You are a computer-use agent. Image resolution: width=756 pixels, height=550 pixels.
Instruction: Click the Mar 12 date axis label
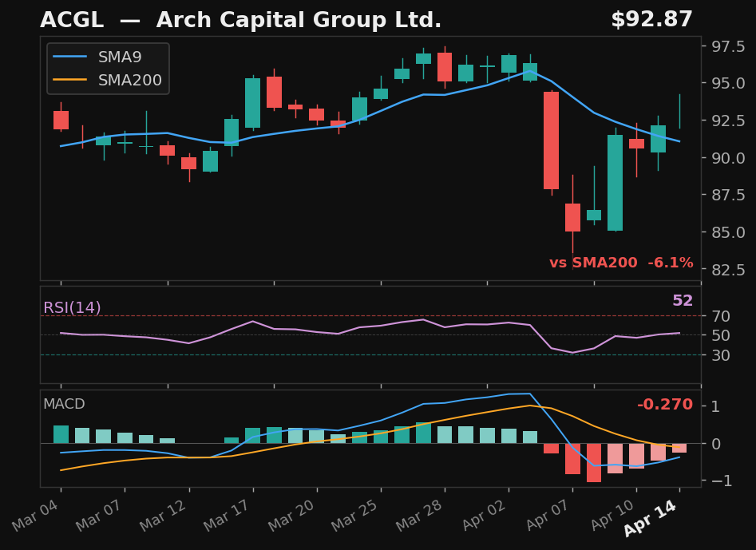163,516
